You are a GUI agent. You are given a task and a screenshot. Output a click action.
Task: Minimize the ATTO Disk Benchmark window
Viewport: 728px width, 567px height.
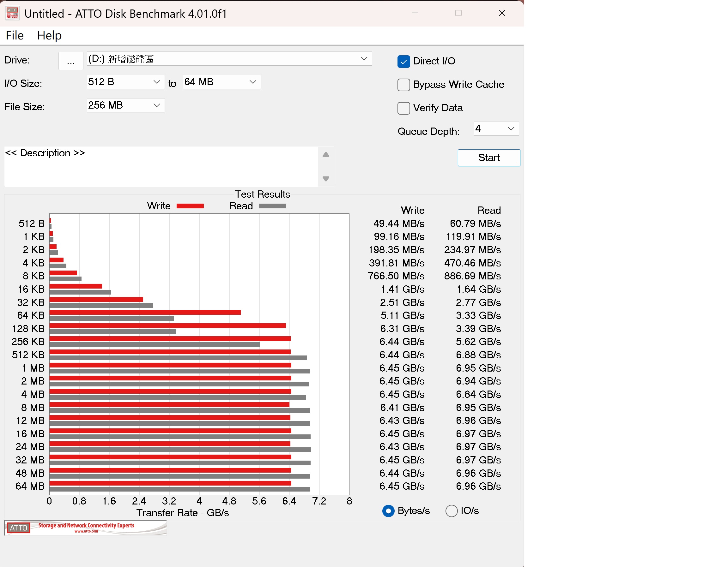coord(415,13)
